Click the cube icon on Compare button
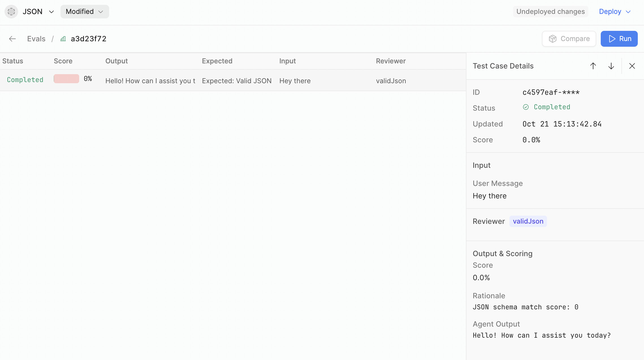 pyautogui.click(x=553, y=39)
